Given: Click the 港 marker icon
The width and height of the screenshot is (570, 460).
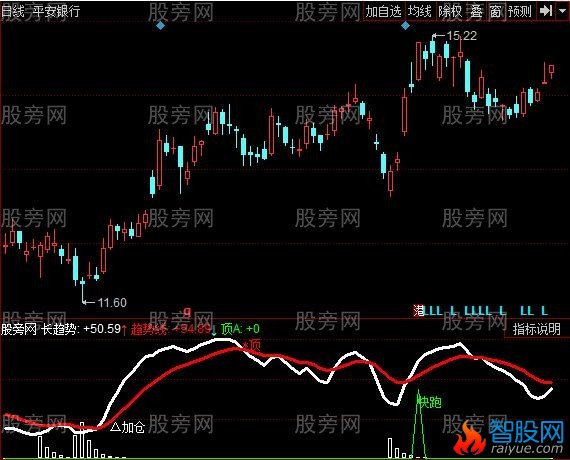Looking at the screenshot, I should coord(419,311).
